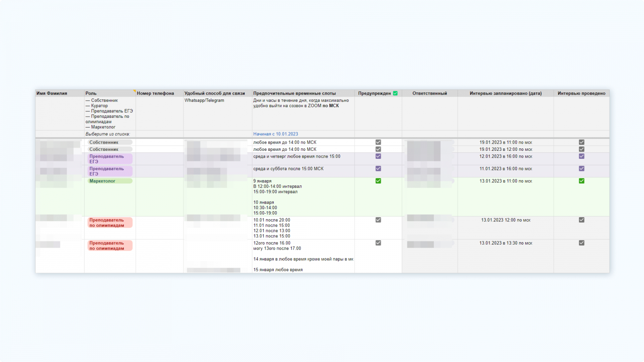Click the green checkmark icon beside Предупрежден header
This screenshot has height=362, width=644.
pos(395,93)
